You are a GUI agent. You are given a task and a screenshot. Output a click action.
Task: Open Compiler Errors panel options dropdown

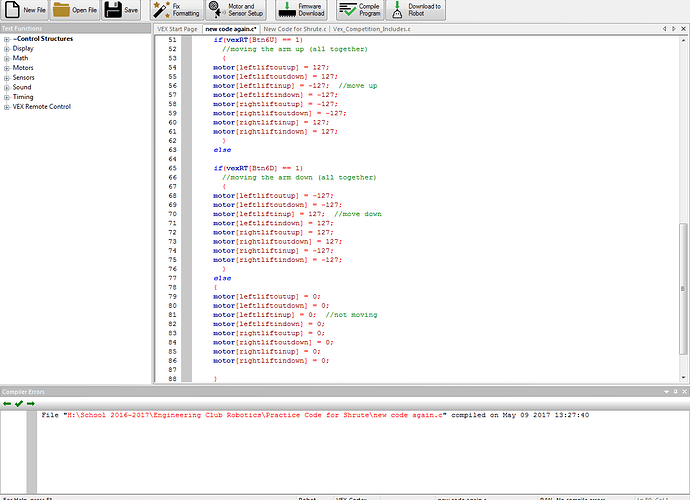pyautogui.click(x=666, y=391)
